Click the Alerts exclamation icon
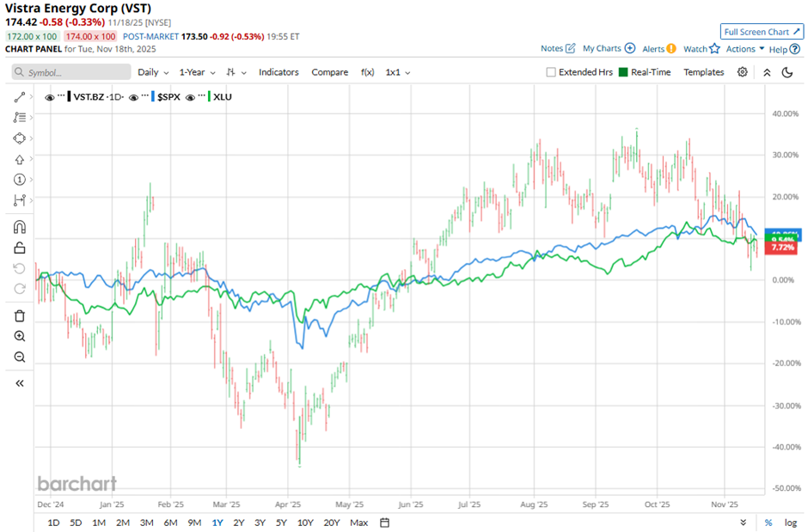Viewport: 808px width, 532px height. point(671,48)
